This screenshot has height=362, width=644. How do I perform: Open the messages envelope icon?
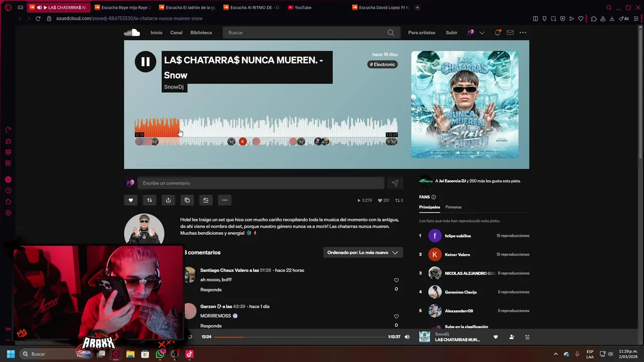point(510,33)
